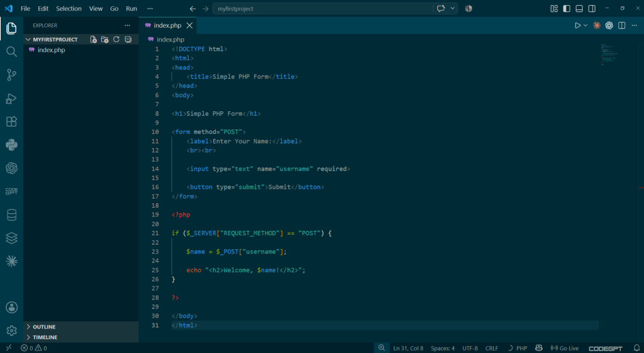Viewport: 644px width, 353px height.
Task: Open the database view icon
Action: coord(11,215)
